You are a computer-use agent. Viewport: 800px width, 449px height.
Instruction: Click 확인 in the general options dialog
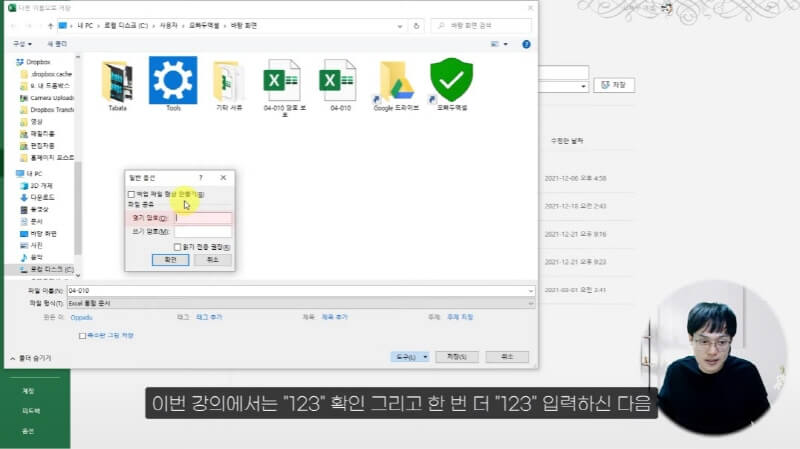(x=170, y=260)
